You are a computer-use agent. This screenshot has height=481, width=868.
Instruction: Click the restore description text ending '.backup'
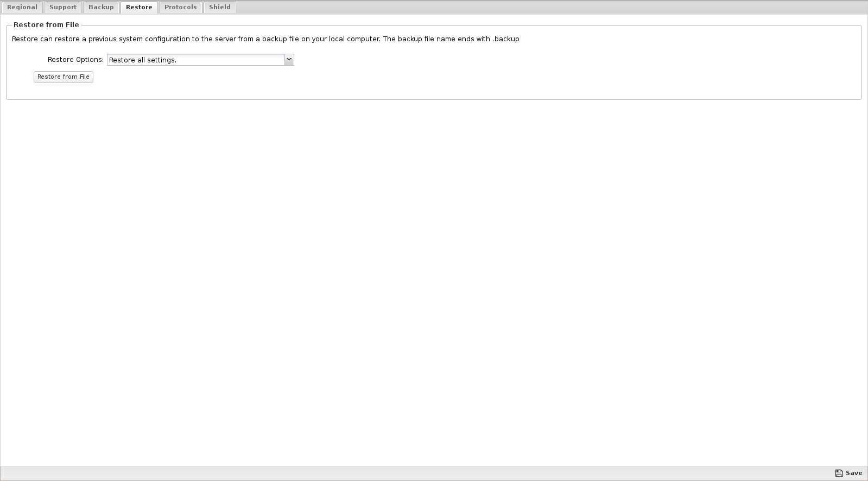pos(265,39)
